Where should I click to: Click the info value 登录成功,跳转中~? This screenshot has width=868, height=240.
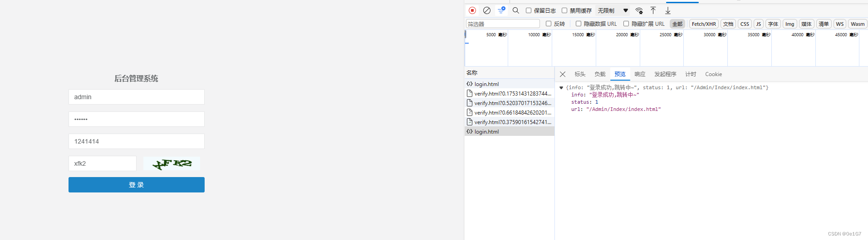point(614,95)
